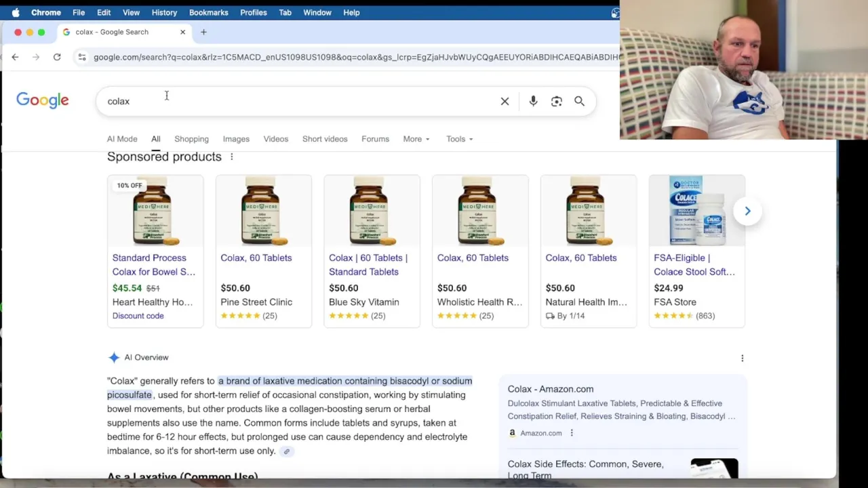Switch to the AI Mode tab
This screenshot has width=868, height=488.
click(x=122, y=139)
